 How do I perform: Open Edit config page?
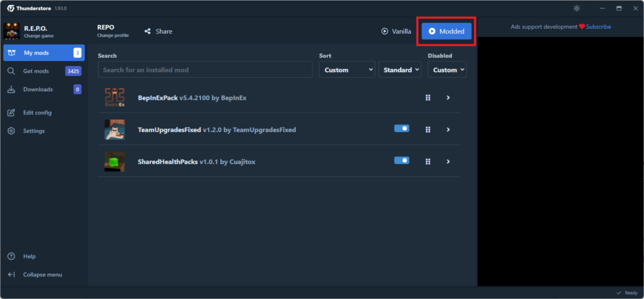click(x=44, y=112)
